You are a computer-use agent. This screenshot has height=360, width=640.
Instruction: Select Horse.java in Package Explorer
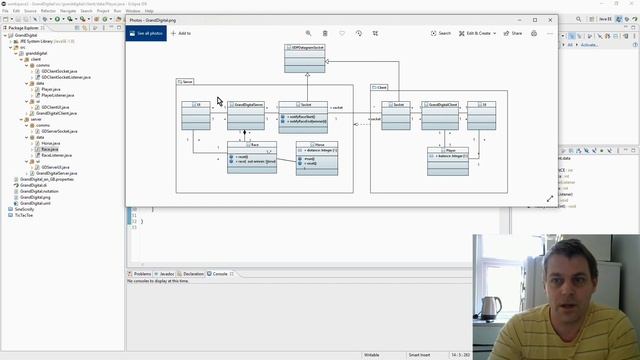click(51, 143)
